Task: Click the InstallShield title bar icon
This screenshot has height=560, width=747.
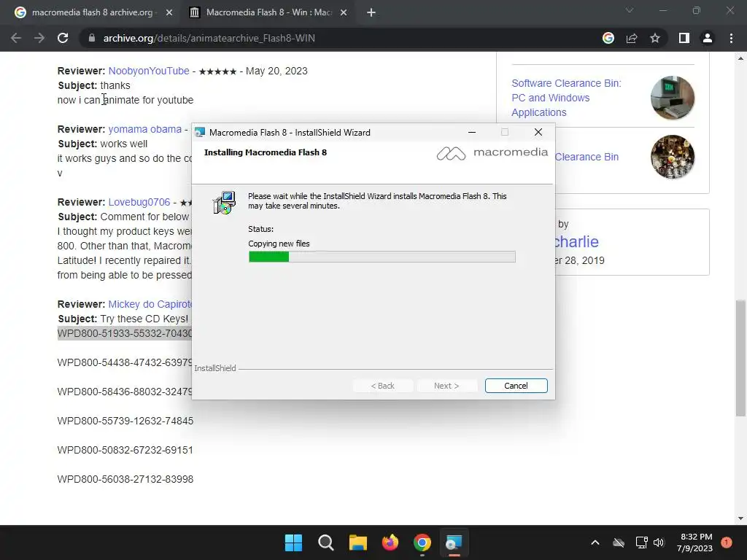Action: coord(200,133)
